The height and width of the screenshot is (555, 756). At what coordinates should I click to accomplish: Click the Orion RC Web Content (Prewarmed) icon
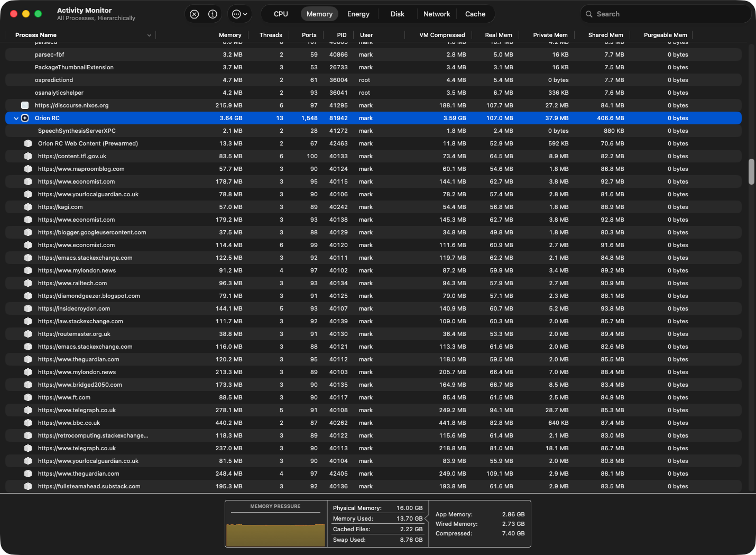(28, 143)
